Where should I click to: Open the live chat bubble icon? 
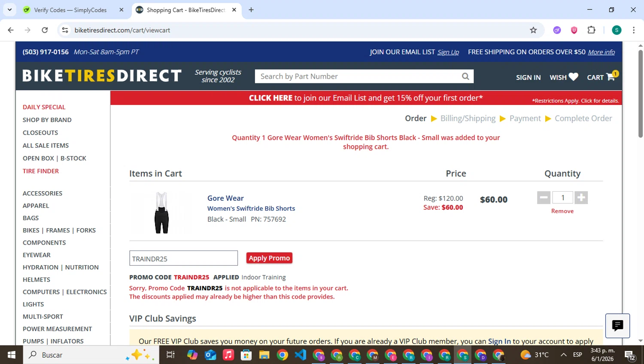coord(617,326)
